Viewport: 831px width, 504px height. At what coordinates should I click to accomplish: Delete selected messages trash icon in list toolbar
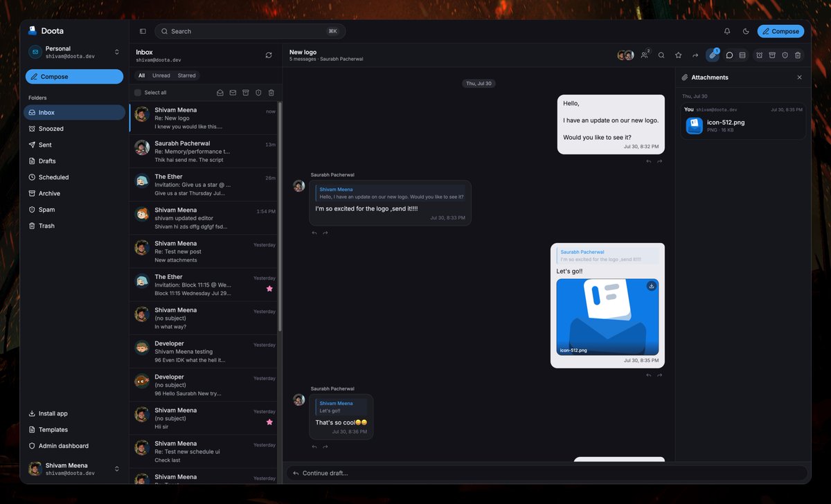(271, 93)
